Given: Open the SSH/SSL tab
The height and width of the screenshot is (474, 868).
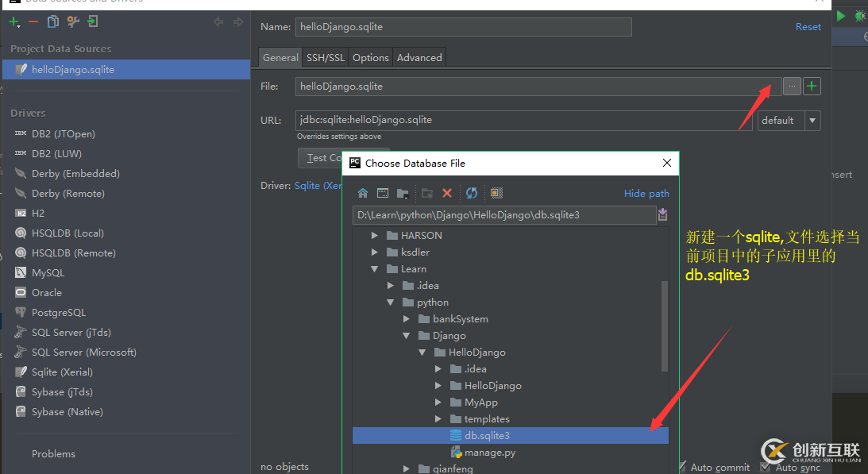Looking at the screenshot, I should (x=326, y=58).
